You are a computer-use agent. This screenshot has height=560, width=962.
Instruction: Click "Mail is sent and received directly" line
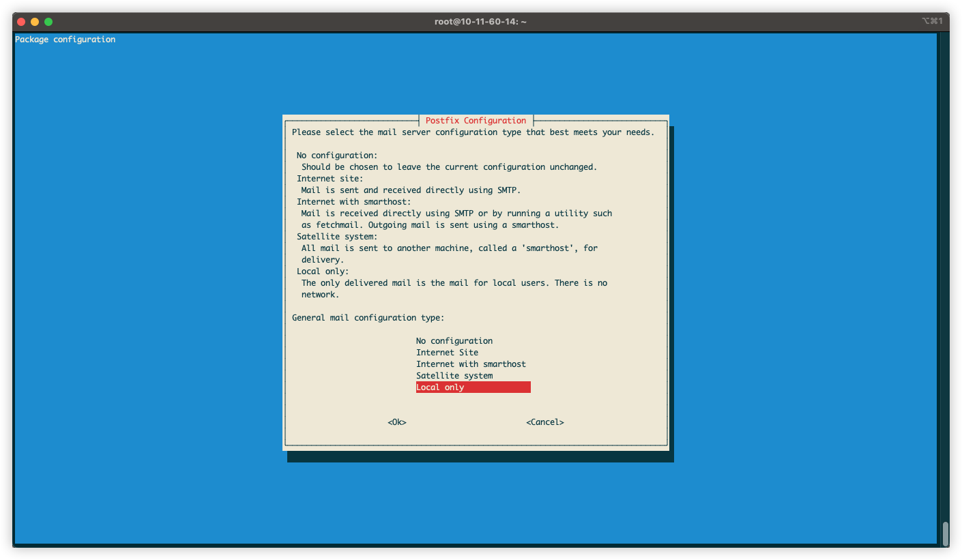click(x=411, y=190)
